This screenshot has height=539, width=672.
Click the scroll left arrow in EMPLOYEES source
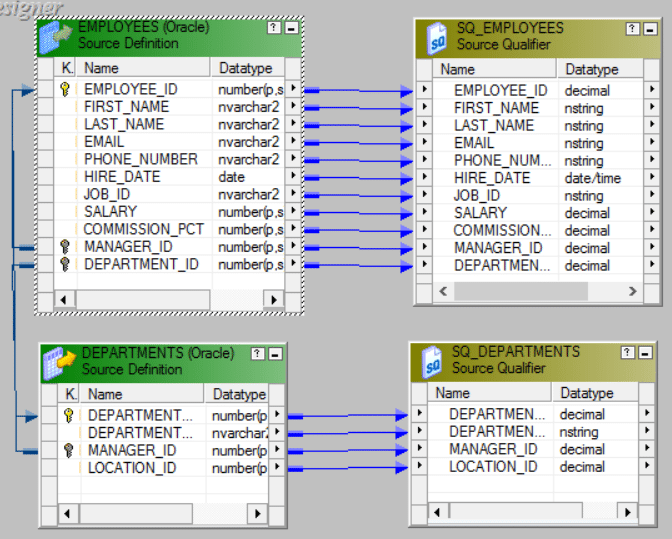point(64,299)
